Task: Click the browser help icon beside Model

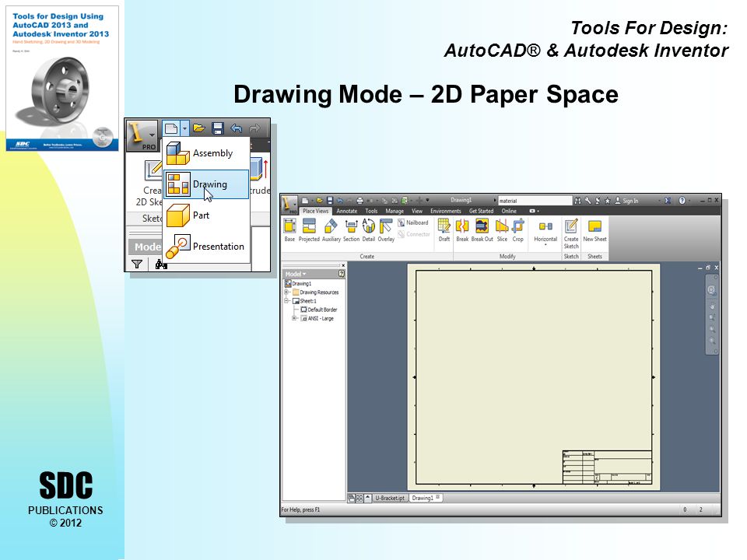Action: [x=341, y=274]
